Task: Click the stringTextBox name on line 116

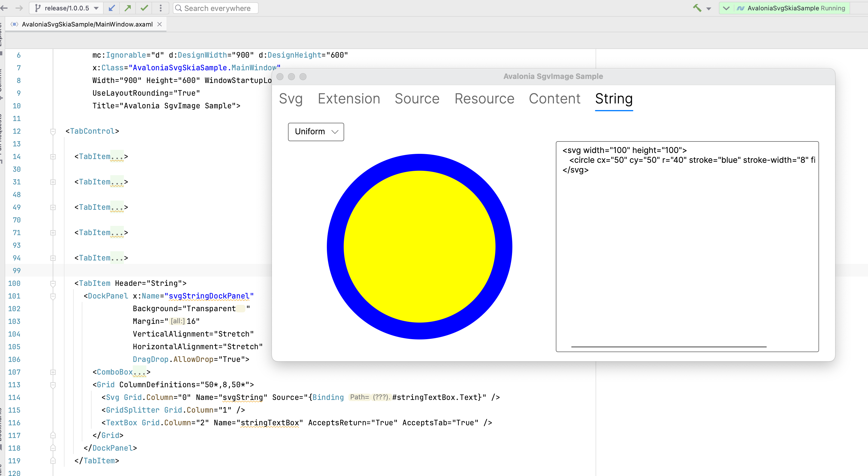Action: [270, 423]
